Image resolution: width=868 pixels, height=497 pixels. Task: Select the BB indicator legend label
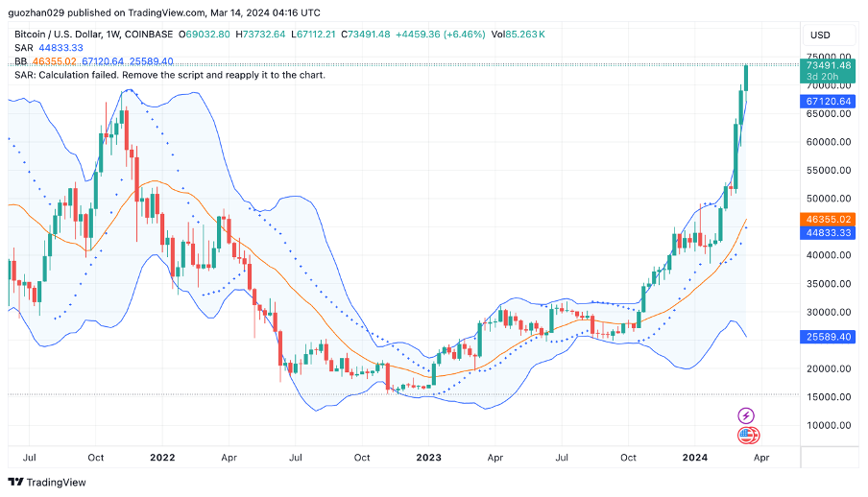(x=21, y=61)
